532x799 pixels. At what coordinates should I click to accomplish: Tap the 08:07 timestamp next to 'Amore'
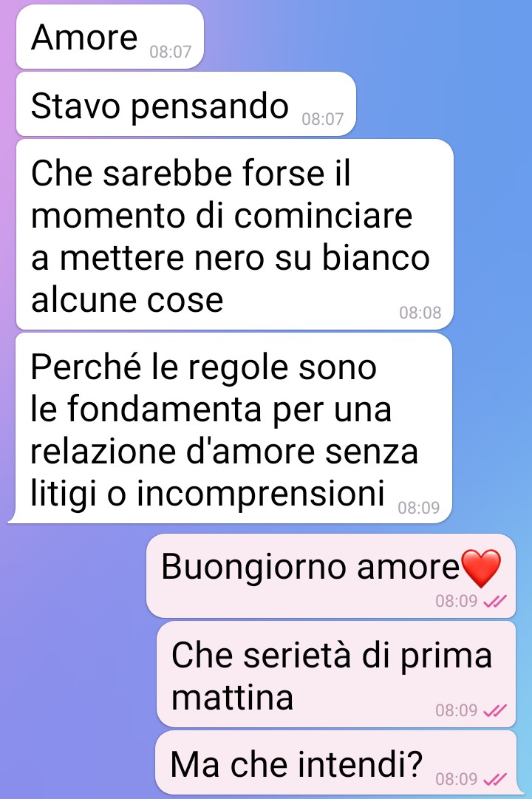tap(170, 52)
